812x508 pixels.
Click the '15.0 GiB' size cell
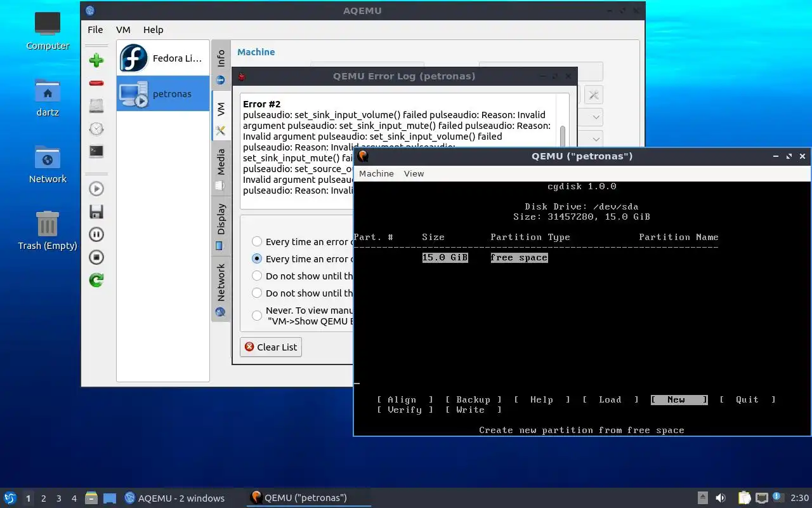445,257
